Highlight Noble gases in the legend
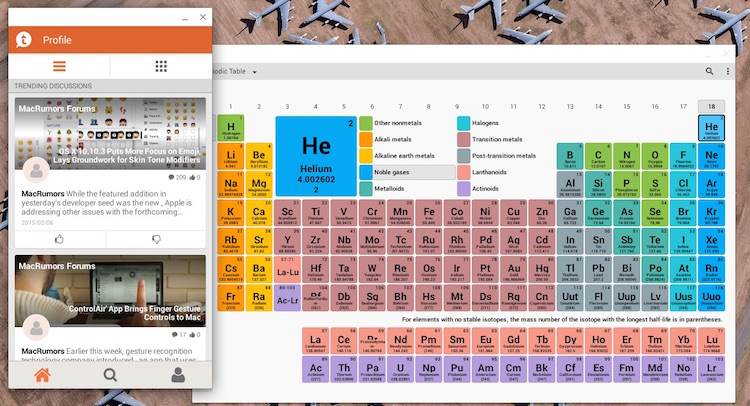 398,172
